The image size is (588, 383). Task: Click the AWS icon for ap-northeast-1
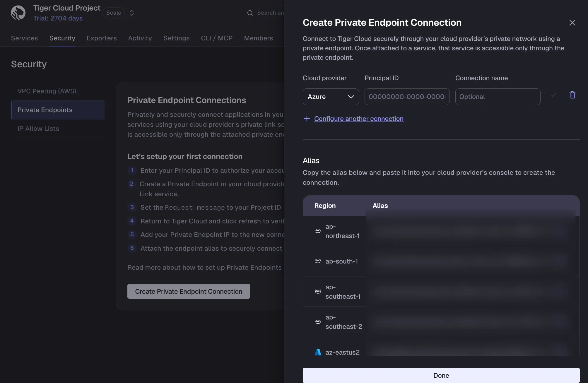(318, 231)
